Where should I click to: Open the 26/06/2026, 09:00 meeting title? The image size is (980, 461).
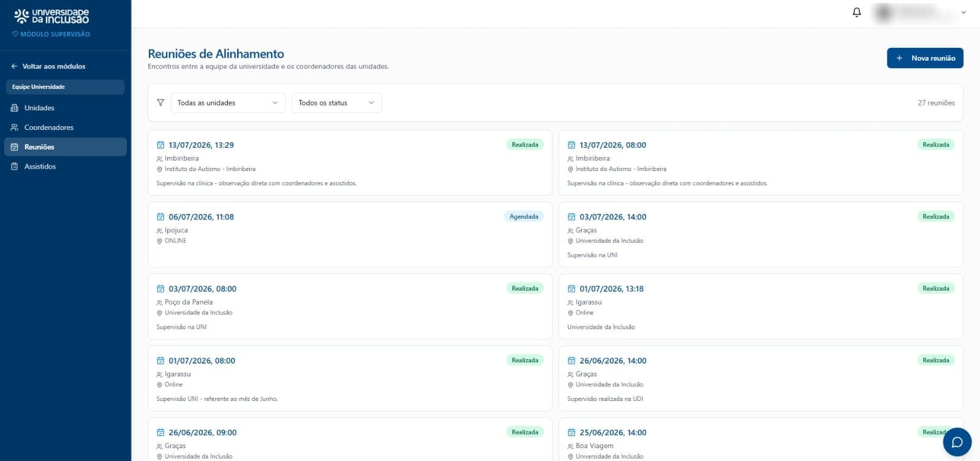202,433
